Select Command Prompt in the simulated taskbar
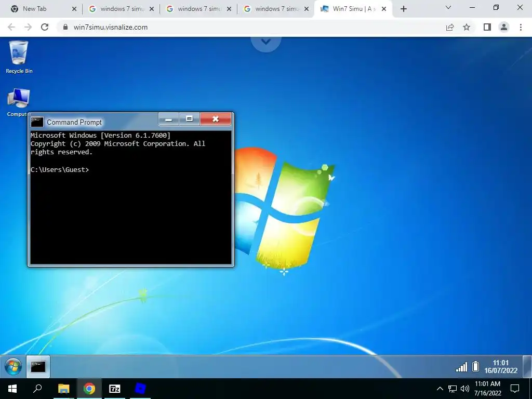The height and width of the screenshot is (399, 532). 38,366
